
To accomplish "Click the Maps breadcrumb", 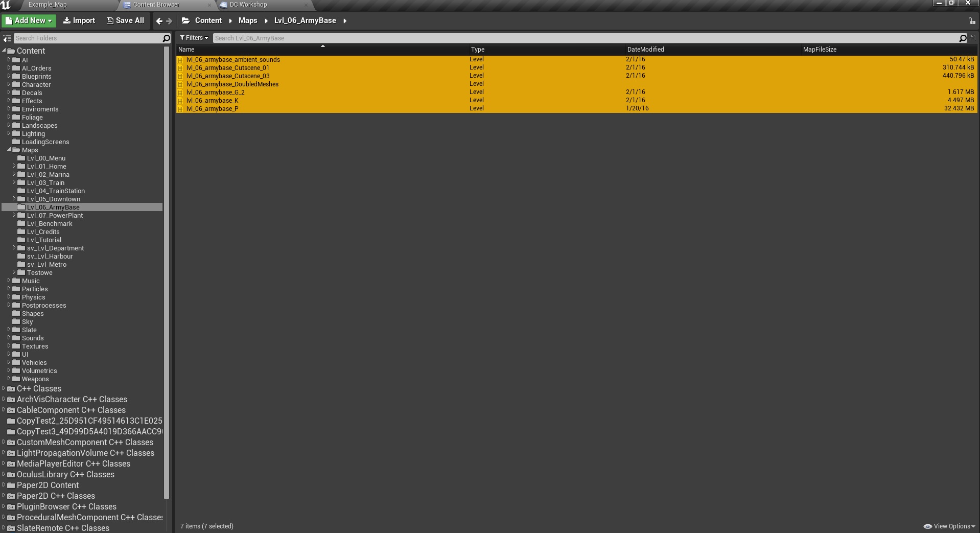I will click(248, 21).
